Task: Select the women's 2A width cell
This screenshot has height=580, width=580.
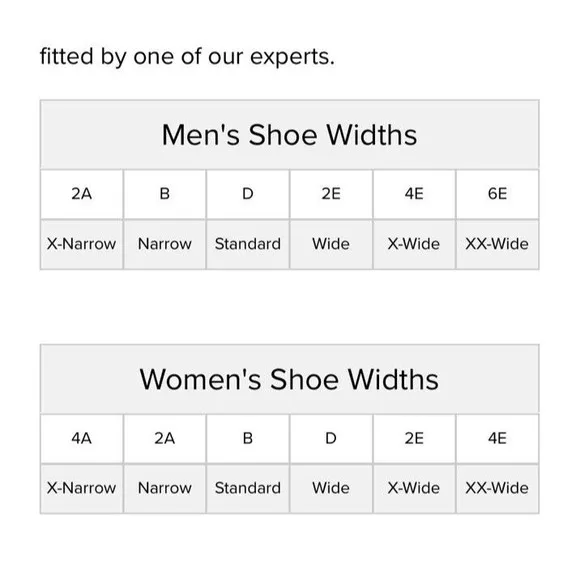Action: [x=165, y=439]
